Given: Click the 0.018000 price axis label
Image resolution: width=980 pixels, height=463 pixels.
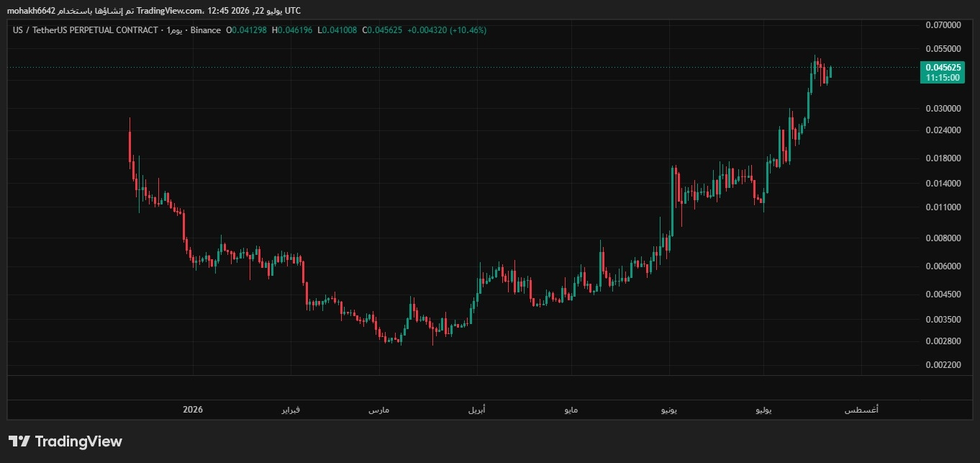Looking at the screenshot, I should (943, 158).
